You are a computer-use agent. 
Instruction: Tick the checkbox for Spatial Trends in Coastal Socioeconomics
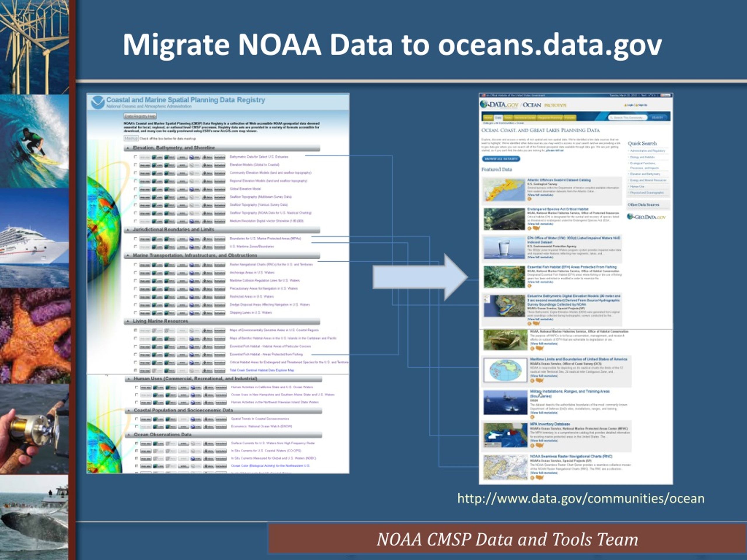[x=137, y=419]
